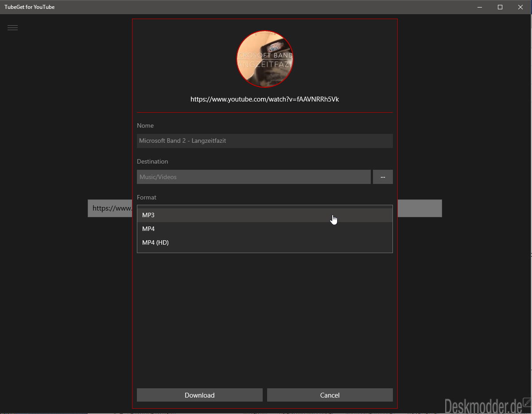
Task: Close the TubeGet for YouTube window
Action: (520, 7)
